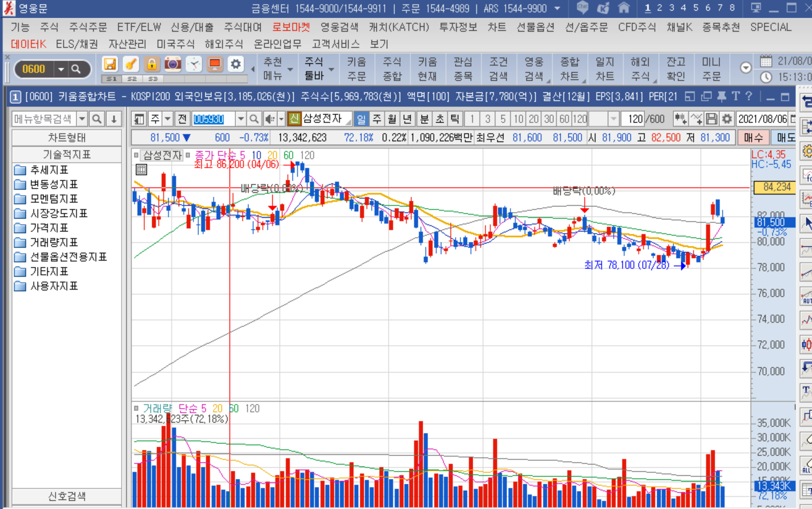812x509 pixels.
Task: Click the add-indicator line icon
Action: point(696,119)
